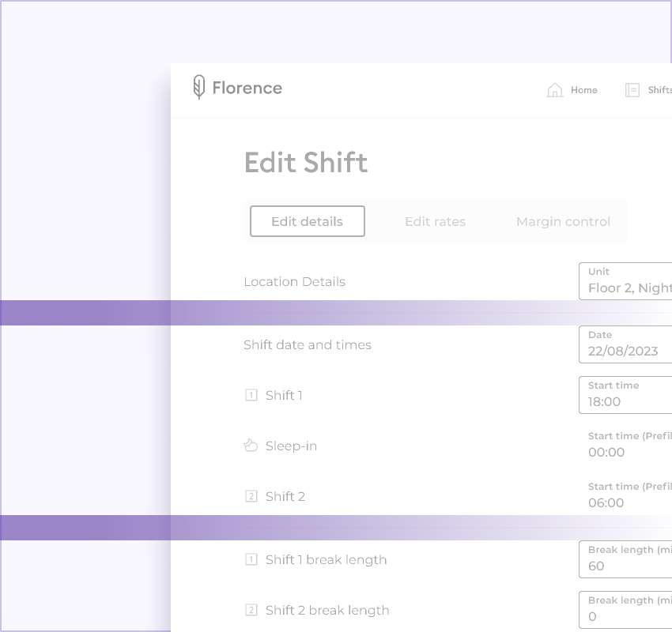Click the Florence brand name text

pos(247,88)
